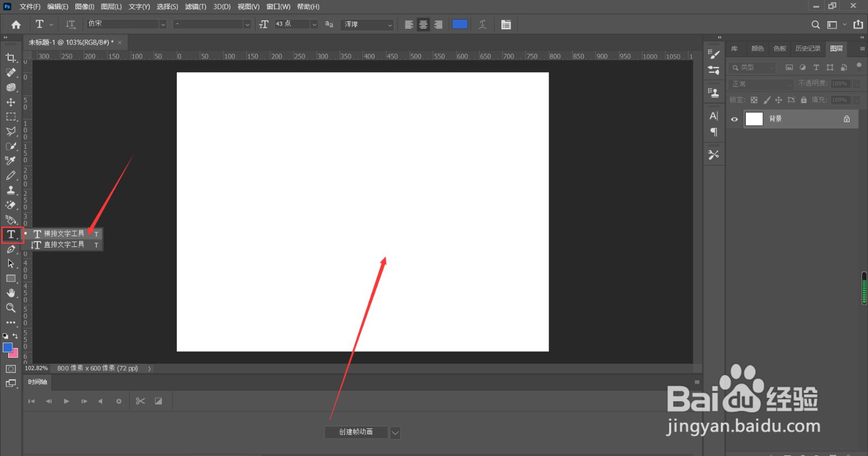The height and width of the screenshot is (456, 868).
Task: Toggle lock transparent pixels
Action: (x=754, y=100)
